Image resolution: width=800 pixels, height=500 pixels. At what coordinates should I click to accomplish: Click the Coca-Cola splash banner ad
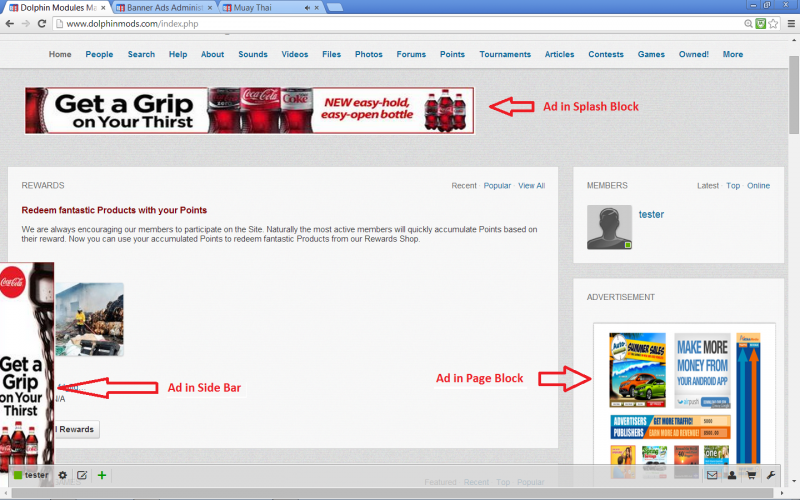click(x=249, y=110)
